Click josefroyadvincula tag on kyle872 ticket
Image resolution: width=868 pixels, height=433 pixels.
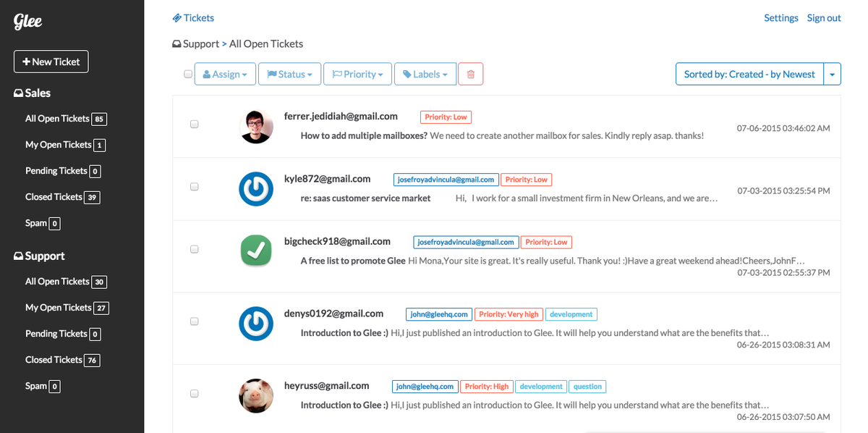446,179
